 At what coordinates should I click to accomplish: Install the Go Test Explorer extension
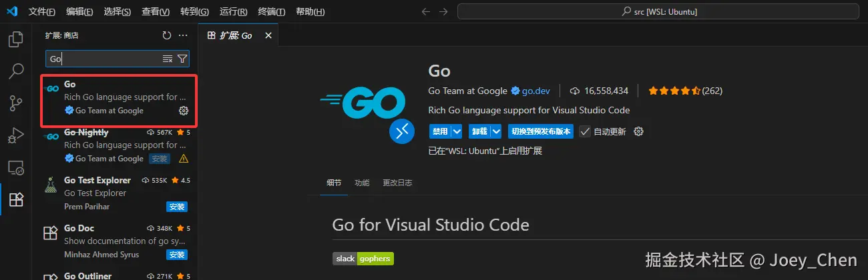[x=177, y=207]
